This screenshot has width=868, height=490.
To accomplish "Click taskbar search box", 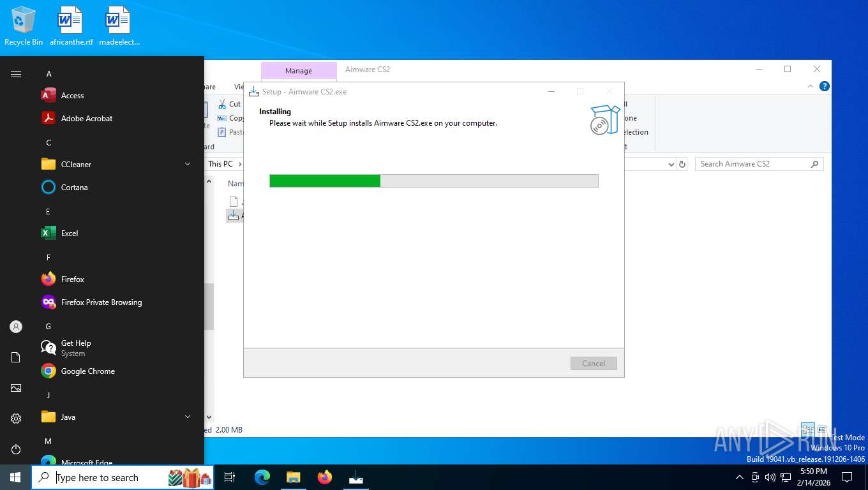I will [x=123, y=477].
